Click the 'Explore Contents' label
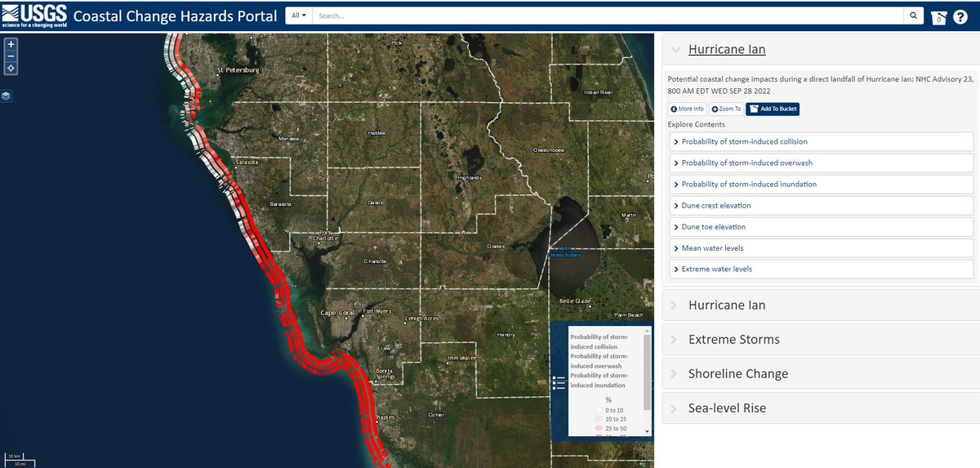Image resolution: width=980 pixels, height=468 pixels. 696,125
